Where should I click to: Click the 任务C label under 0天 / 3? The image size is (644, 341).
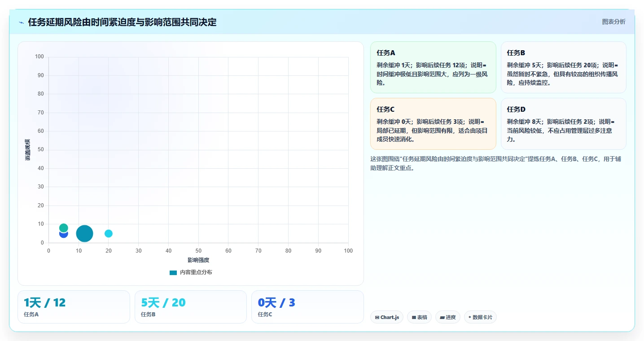[265, 315]
